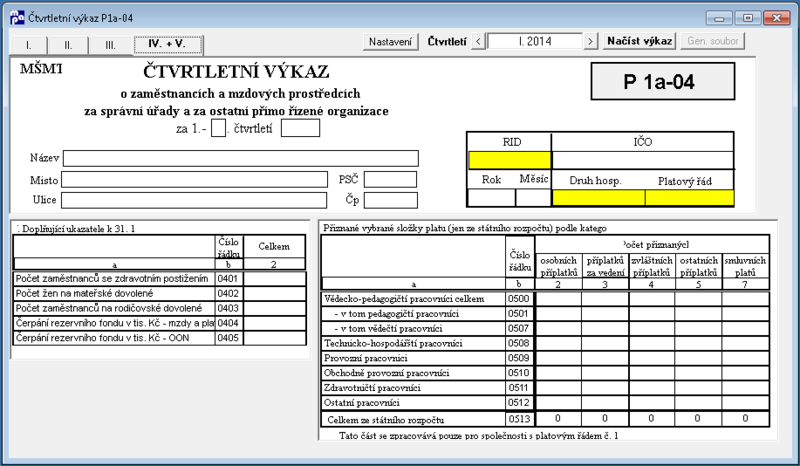Click the Název input field
This screenshot has height=466, width=800.
(241, 158)
